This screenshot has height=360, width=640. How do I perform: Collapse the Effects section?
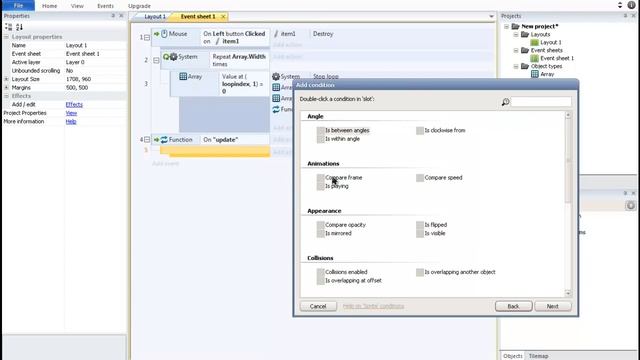click(6, 96)
